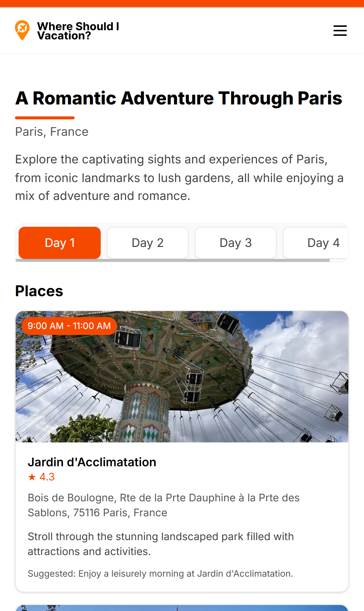The image size is (364, 611).
Task: Select the 'Stroll through the stunning' description
Action: (160, 544)
